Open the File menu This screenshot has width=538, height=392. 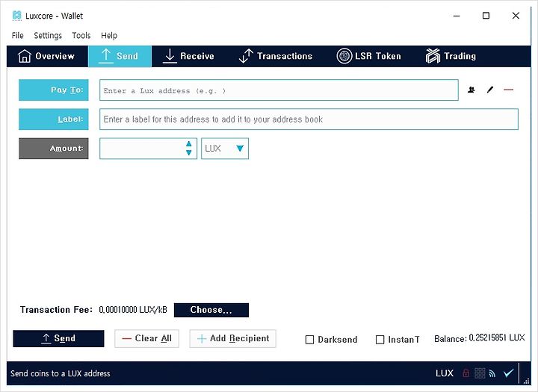tap(17, 35)
